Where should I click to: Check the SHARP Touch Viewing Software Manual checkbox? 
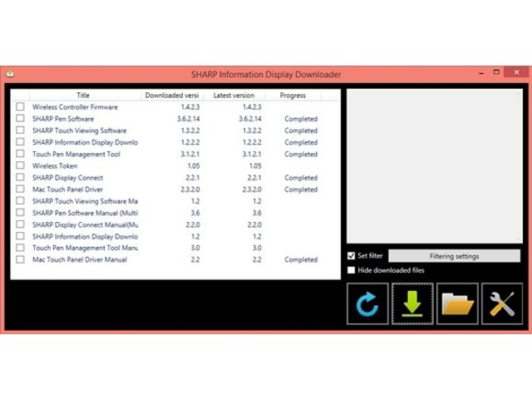pyautogui.click(x=20, y=200)
